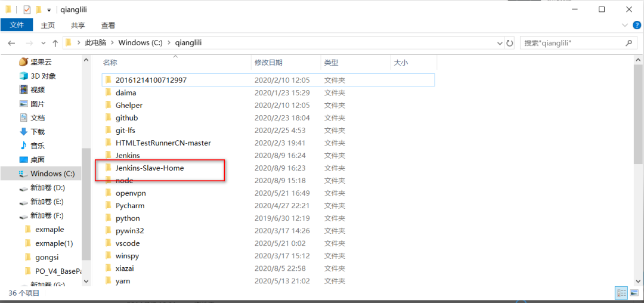The width and height of the screenshot is (644, 303).
Task: Select 新加卷 (D:) drive in navigation pane
Action: tap(48, 188)
